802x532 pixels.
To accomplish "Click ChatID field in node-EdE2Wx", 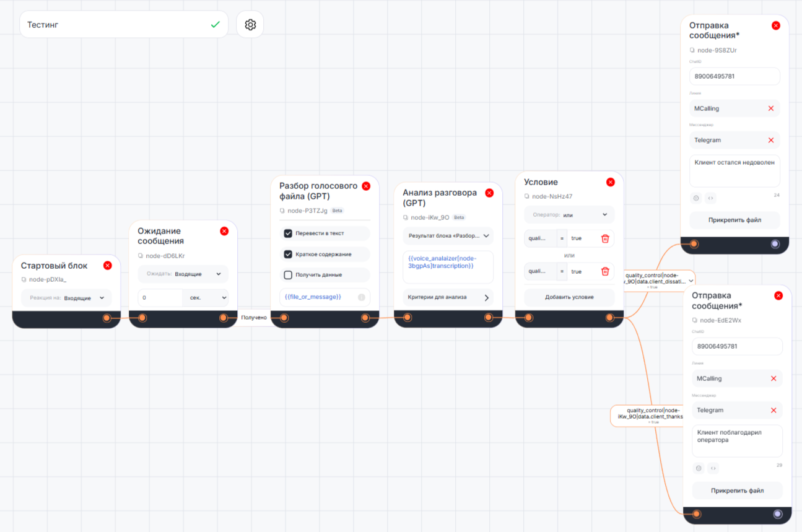I will (737, 346).
